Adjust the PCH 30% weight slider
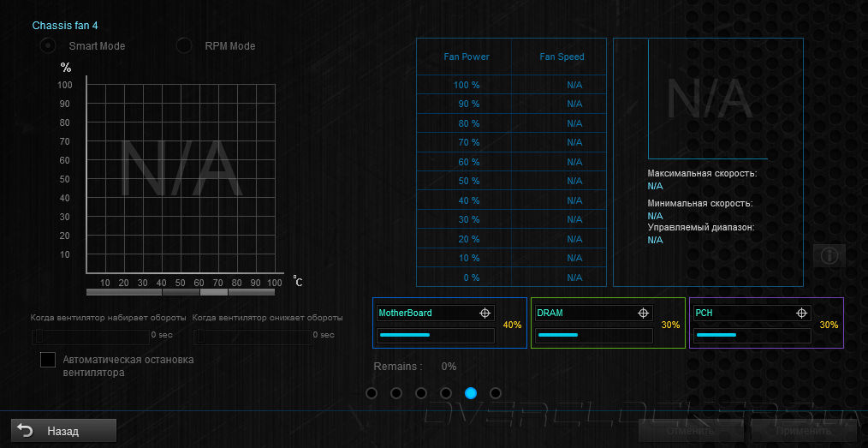 [x=752, y=336]
